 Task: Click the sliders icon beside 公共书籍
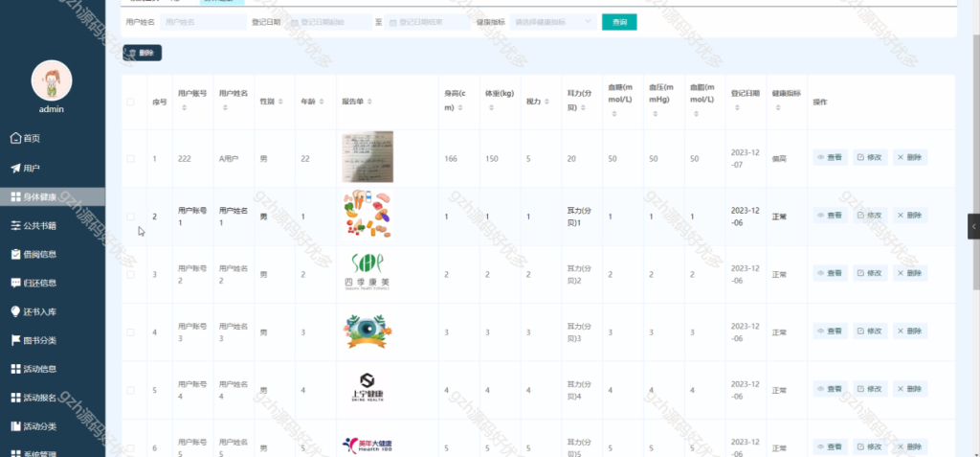point(15,225)
